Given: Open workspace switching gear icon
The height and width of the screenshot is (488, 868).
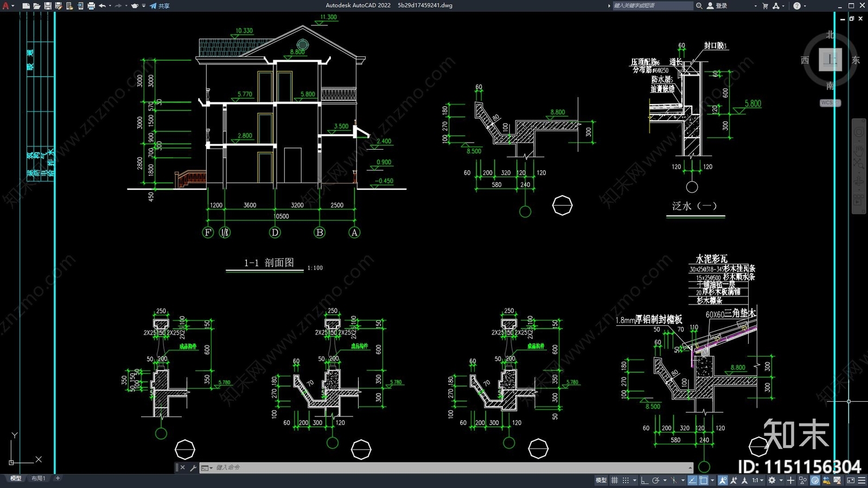Looking at the screenshot, I should tap(771, 480).
